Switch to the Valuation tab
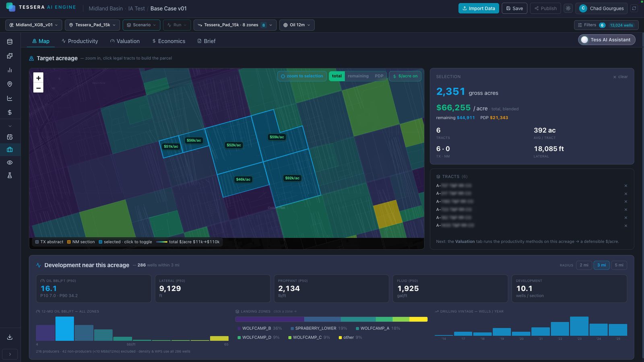Image resolution: width=644 pixels, height=362 pixels. (125, 41)
